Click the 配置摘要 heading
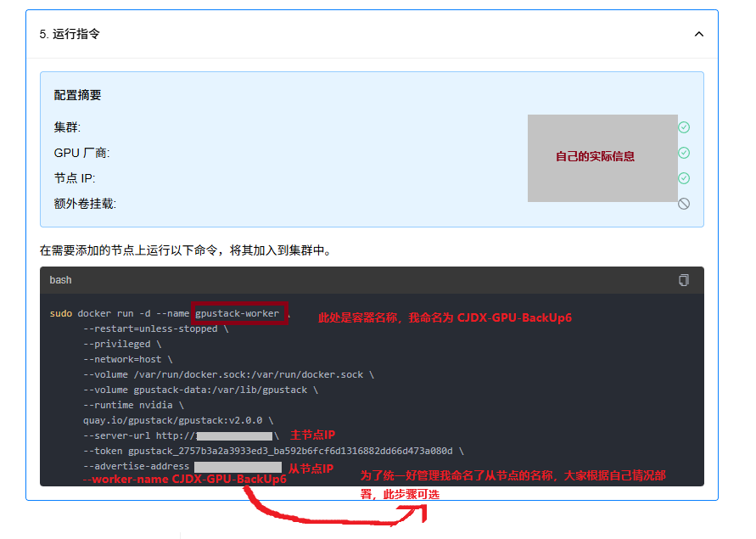 (x=77, y=95)
